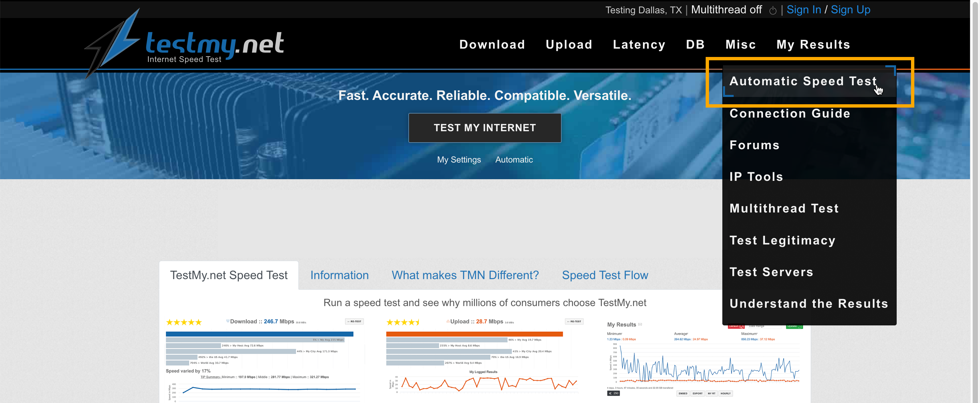Click the Download speed line chart thumbnail
The image size is (980, 403).
point(264,392)
